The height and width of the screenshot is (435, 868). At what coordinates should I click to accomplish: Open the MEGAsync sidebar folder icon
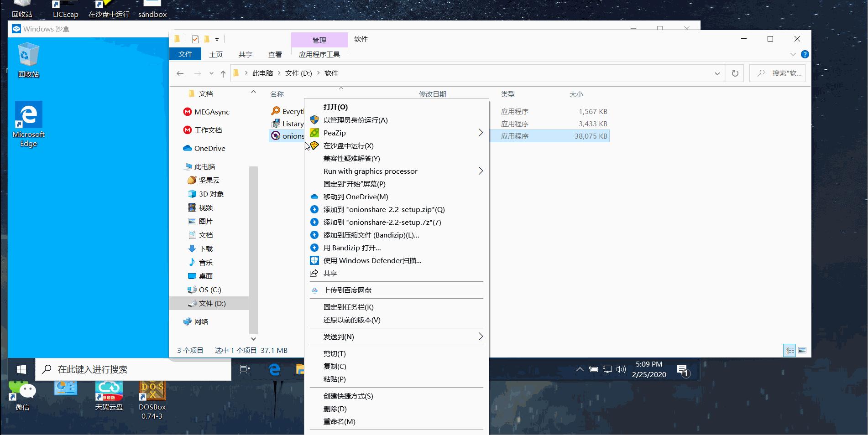(188, 112)
